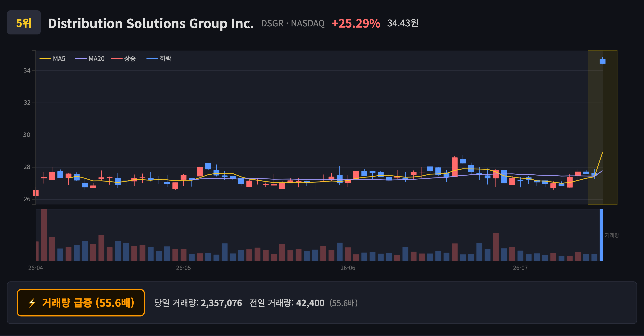
Task: Click the 28 price axis label
Action: 27,167
